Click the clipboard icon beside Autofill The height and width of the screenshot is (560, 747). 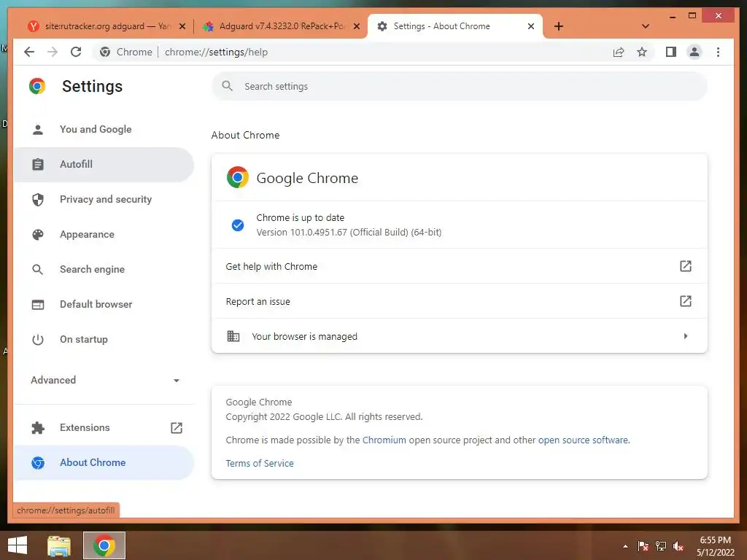38,164
